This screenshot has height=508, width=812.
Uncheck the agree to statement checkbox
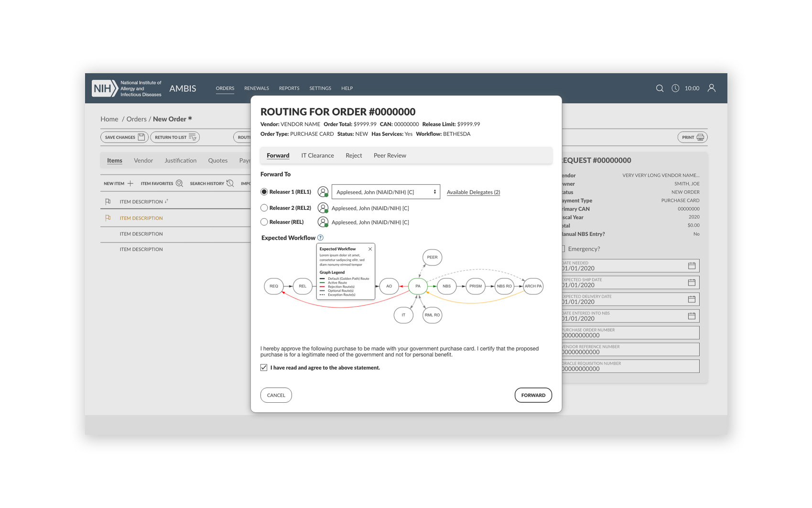click(264, 368)
